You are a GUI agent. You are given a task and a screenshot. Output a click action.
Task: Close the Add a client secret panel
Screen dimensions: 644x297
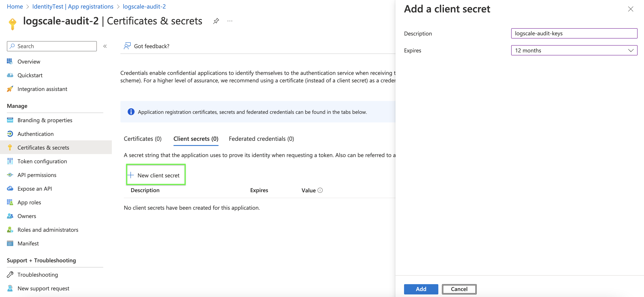631,9
